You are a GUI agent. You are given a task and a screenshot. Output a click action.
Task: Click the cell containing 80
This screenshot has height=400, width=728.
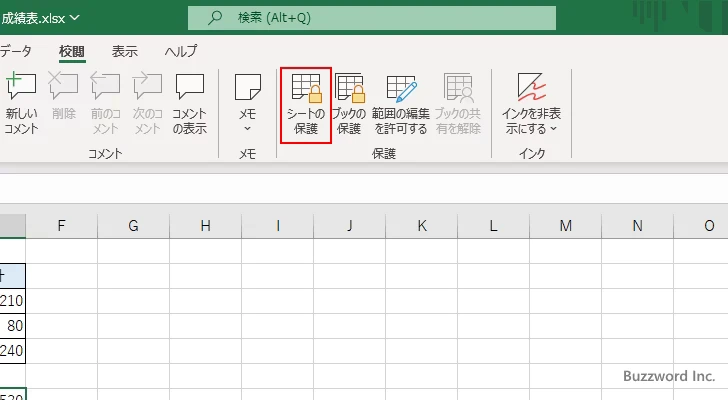coord(13,326)
